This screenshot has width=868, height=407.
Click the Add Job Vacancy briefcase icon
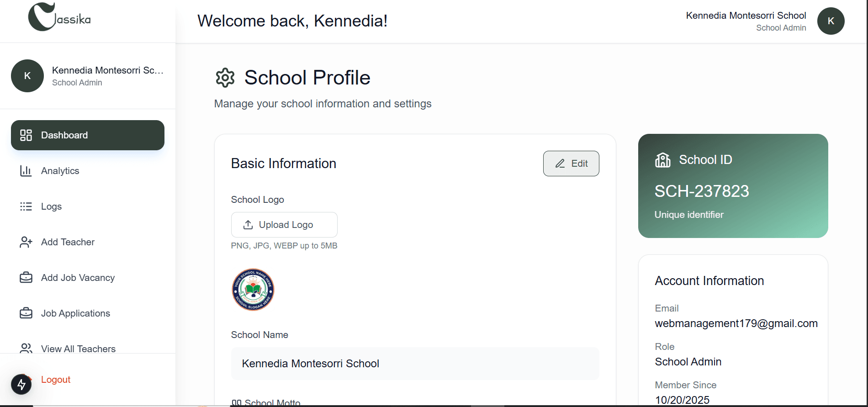click(x=26, y=277)
